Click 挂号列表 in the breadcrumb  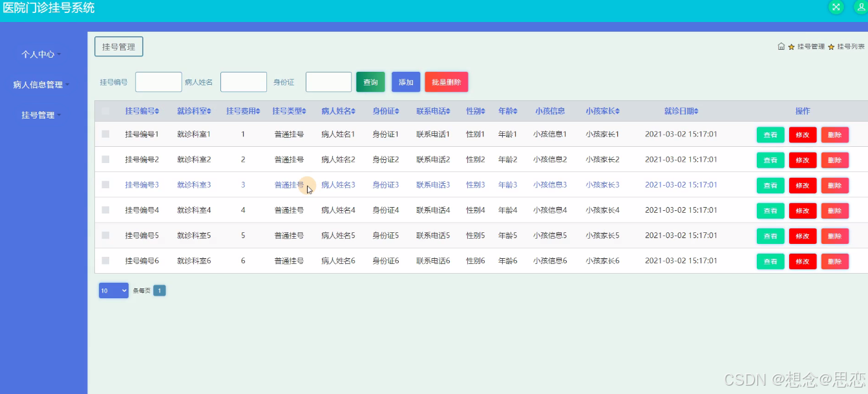[x=851, y=47]
